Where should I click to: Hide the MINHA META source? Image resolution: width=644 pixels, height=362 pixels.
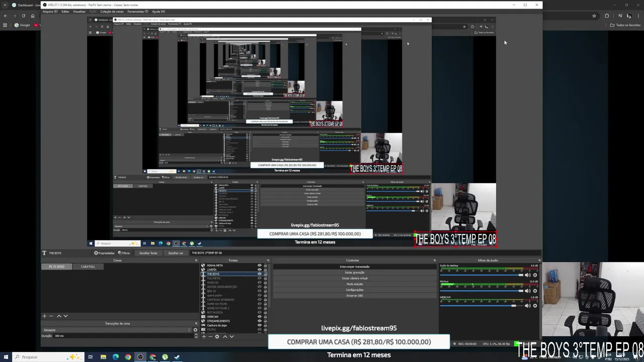(260, 265)
